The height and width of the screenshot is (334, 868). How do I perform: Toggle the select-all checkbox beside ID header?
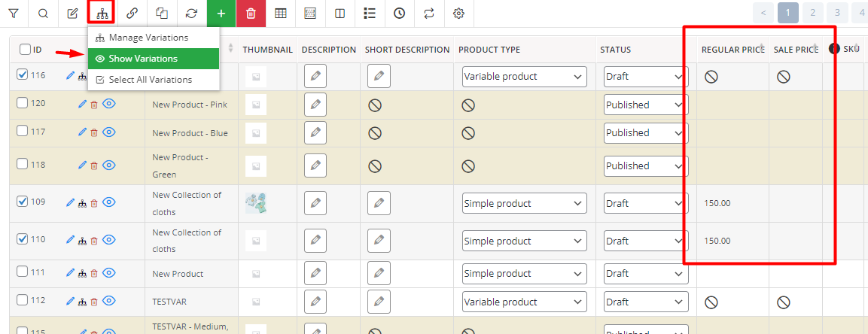point(25,50)
